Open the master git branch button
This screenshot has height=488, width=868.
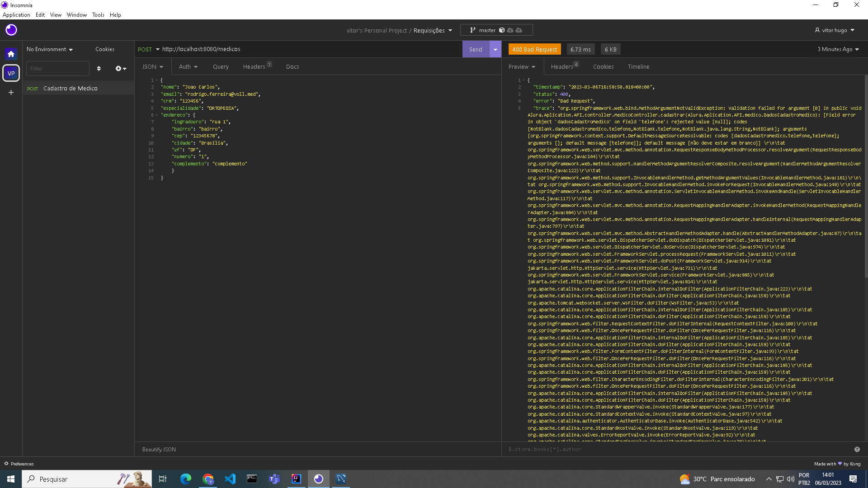point(496,30)
